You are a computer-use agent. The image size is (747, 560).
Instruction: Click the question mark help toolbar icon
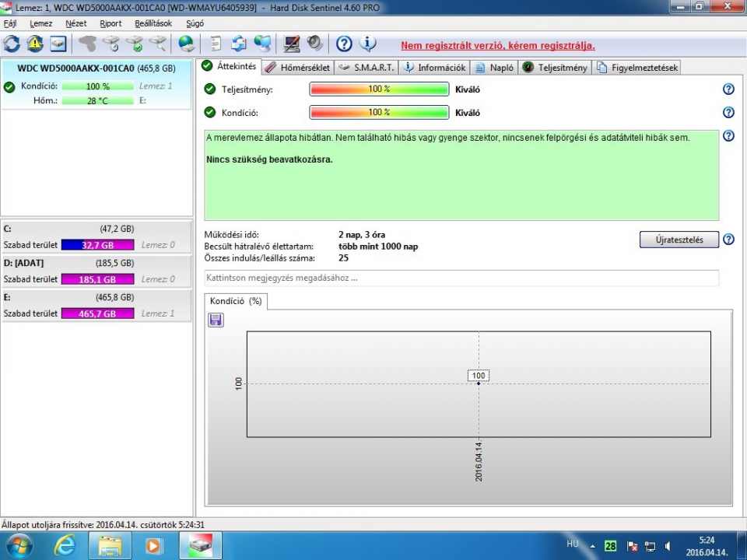click(x=344, y=44)
